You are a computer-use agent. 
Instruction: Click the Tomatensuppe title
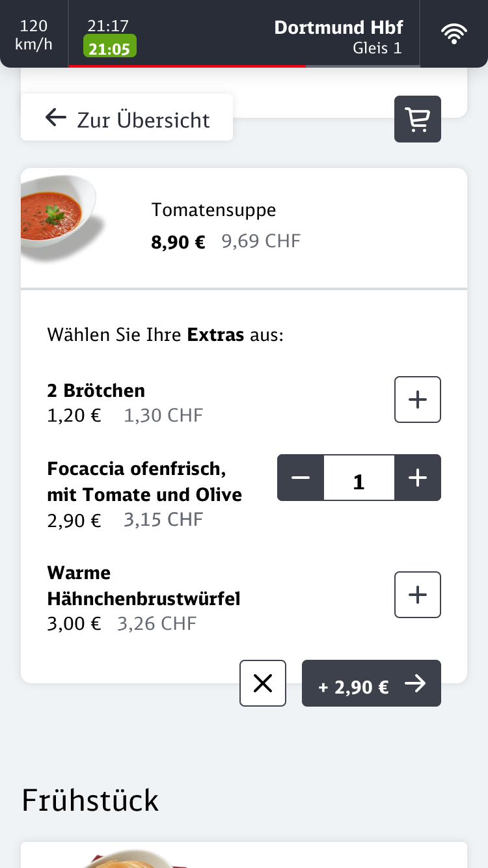pos(213,210)
